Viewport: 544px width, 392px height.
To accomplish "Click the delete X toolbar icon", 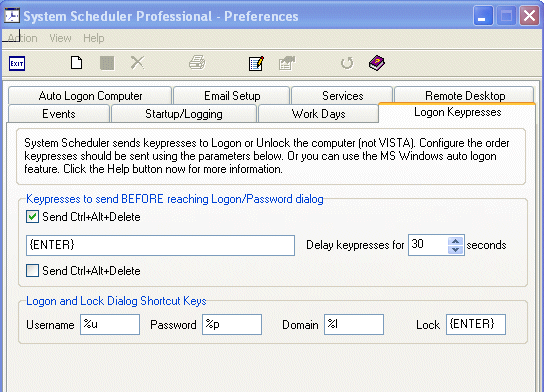I will coord(137,63).
